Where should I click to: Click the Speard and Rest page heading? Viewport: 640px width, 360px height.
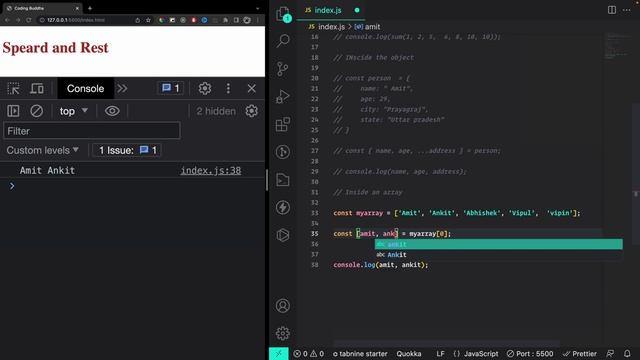pos(56,48)
